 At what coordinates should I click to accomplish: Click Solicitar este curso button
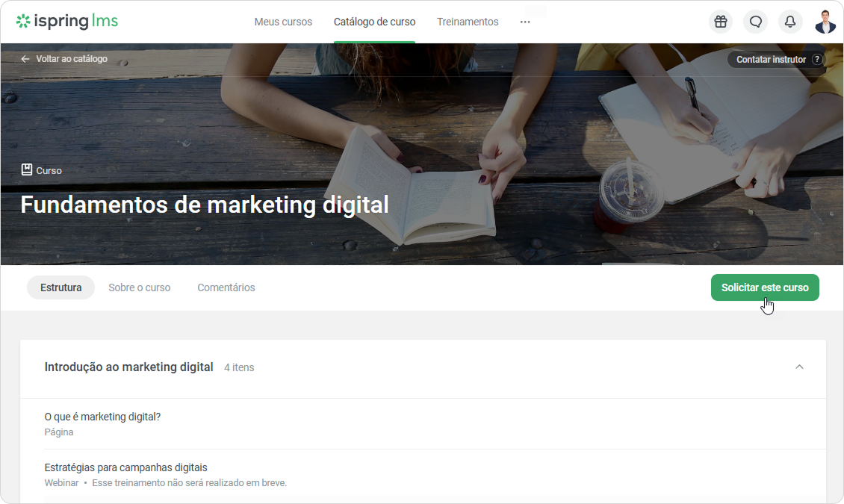(765, 287)
